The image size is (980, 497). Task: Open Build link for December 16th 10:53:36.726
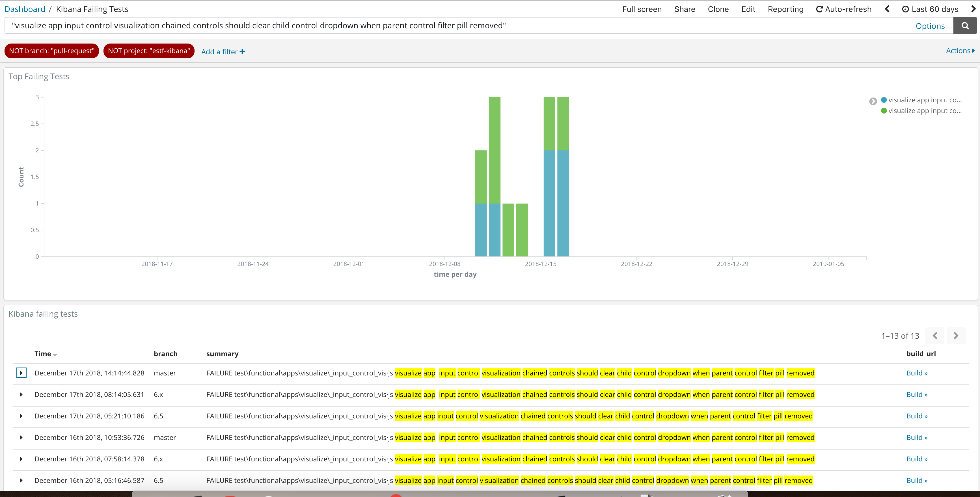pyautogui.click(x=917, y=438)
